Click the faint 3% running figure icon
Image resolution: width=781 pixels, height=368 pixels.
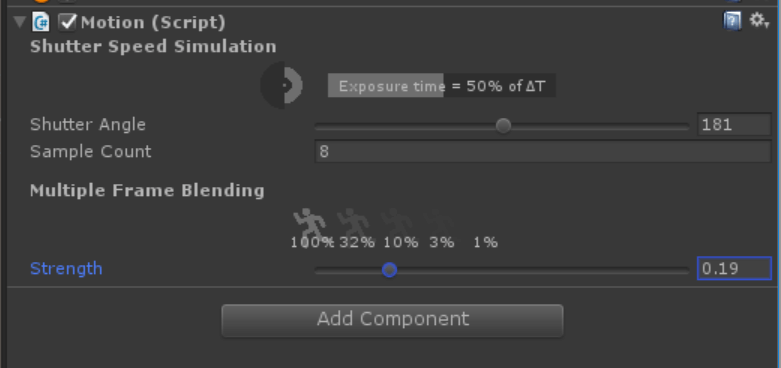[440, 223]
